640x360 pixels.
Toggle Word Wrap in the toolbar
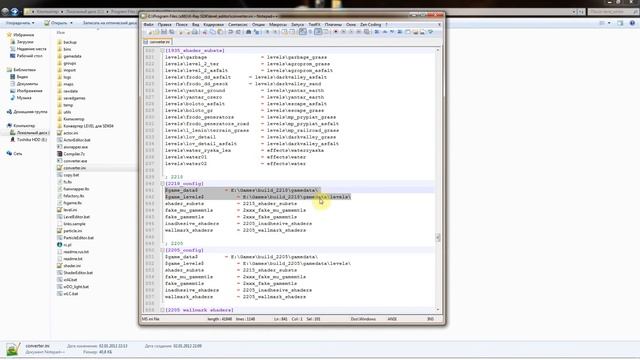click(x=302, y=32)
